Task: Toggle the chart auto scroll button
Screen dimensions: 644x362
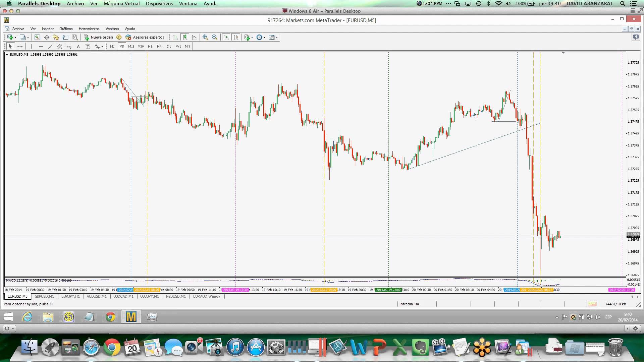Action: [226, 37]
